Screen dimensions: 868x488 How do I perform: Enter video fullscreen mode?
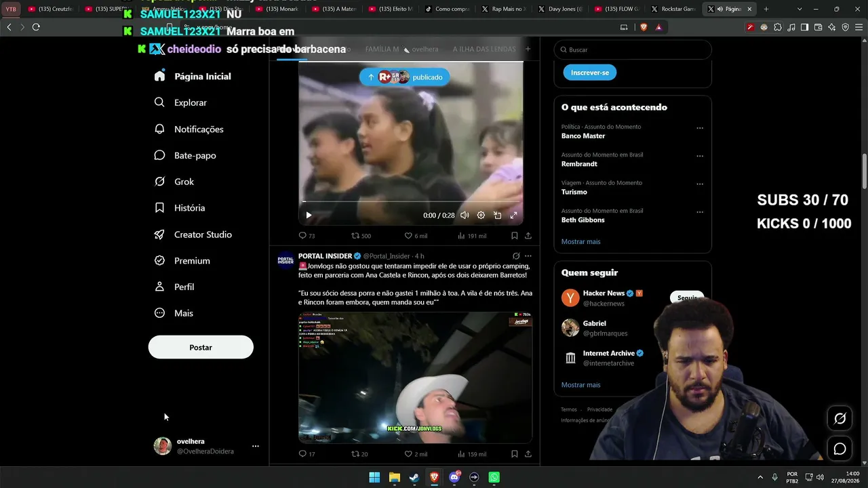pos(513,216)
